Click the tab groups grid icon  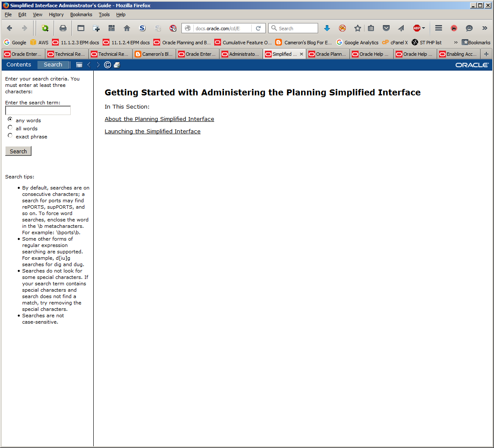click(112, 29)
